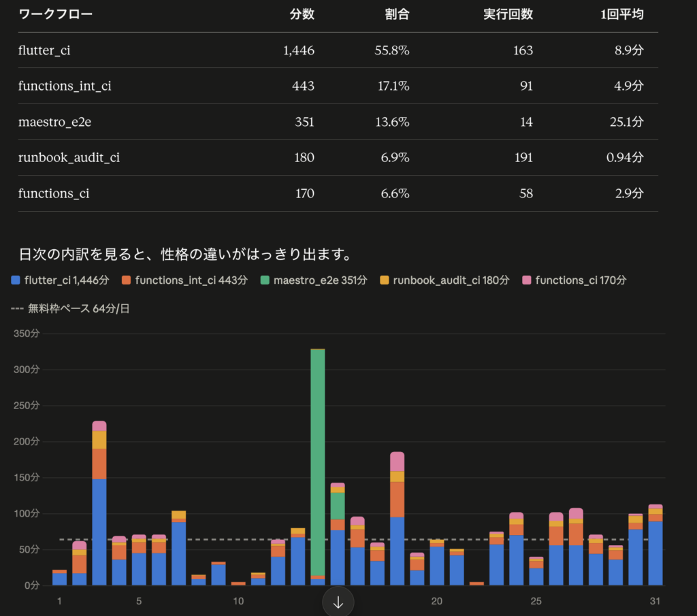The image size is (697, 616).
Task: Click the '350分' y-axis label
Action: [x=27, y=334]
